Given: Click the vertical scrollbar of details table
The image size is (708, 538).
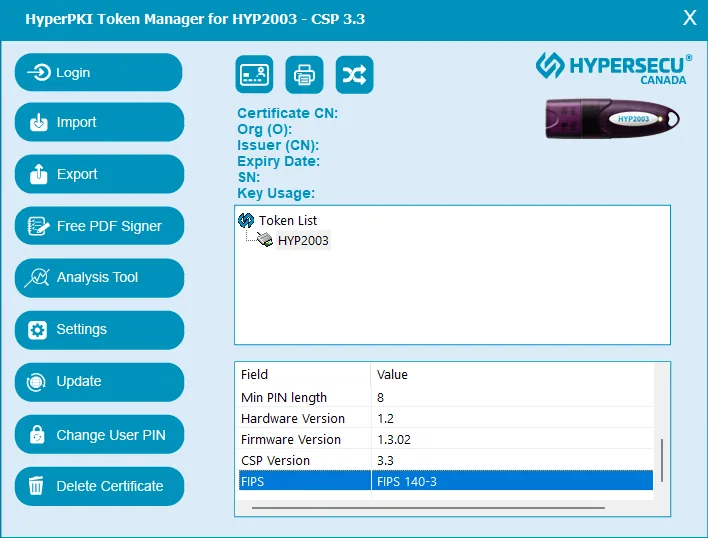Looking at the screenshot, I should tap(661, 460).
